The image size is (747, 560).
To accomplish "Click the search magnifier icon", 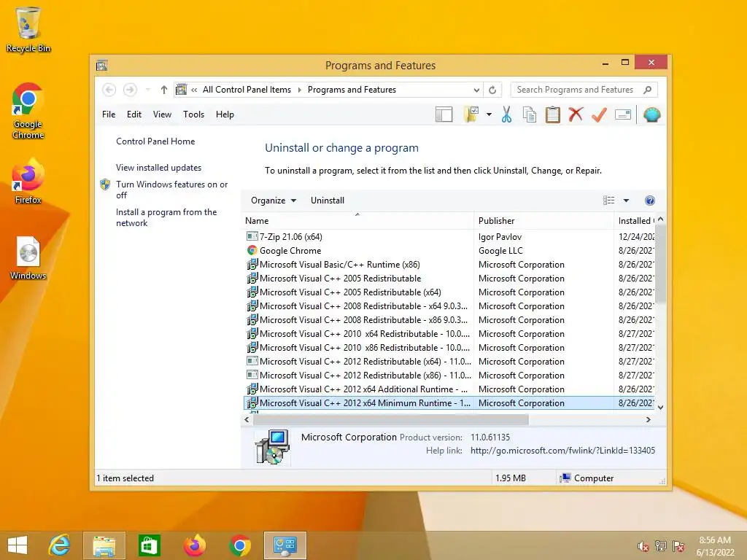I will tap(647, 90).
